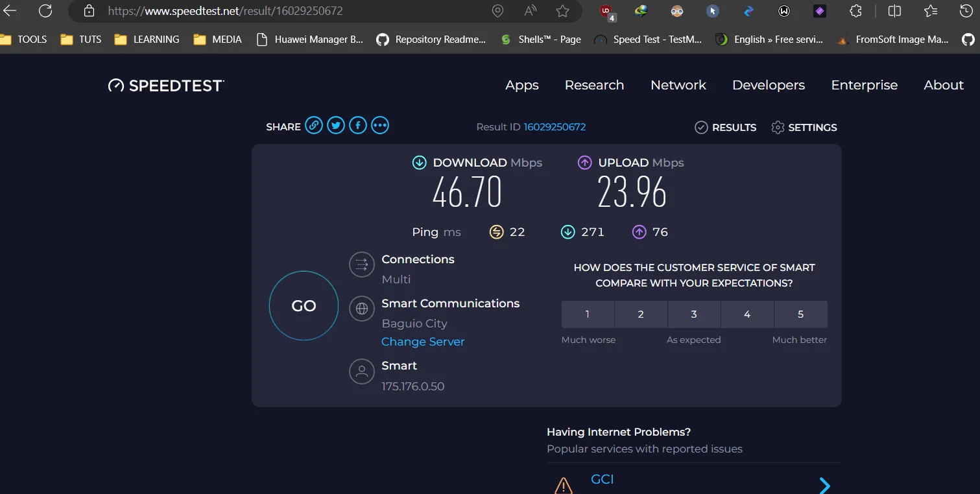Open the GCI issue link
This screenshot has height=494, width=980.
tap(603, 480)
